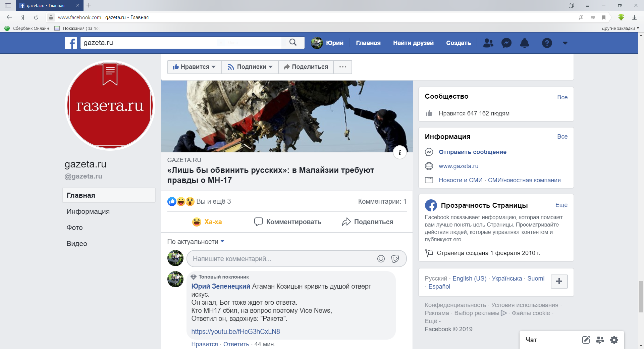This screenshot has height=349, width=644.
Task: Share the post with Поделиться button
Action: pyautogui.click(x=368, y=222)
